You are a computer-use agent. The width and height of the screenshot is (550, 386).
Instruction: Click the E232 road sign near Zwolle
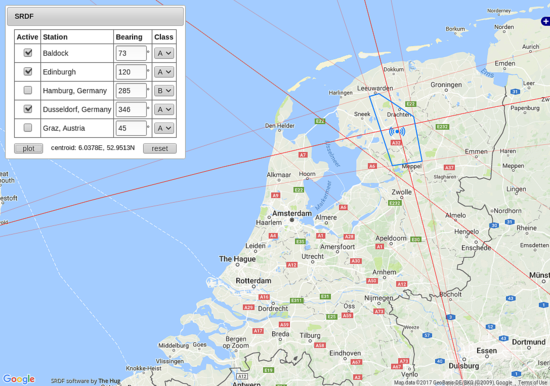(395, 203)
